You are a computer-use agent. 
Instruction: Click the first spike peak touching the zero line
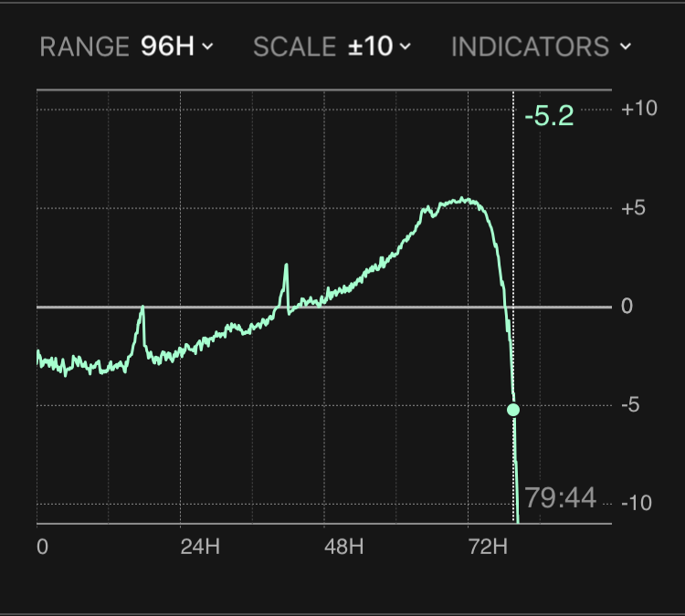coord(142,308)
